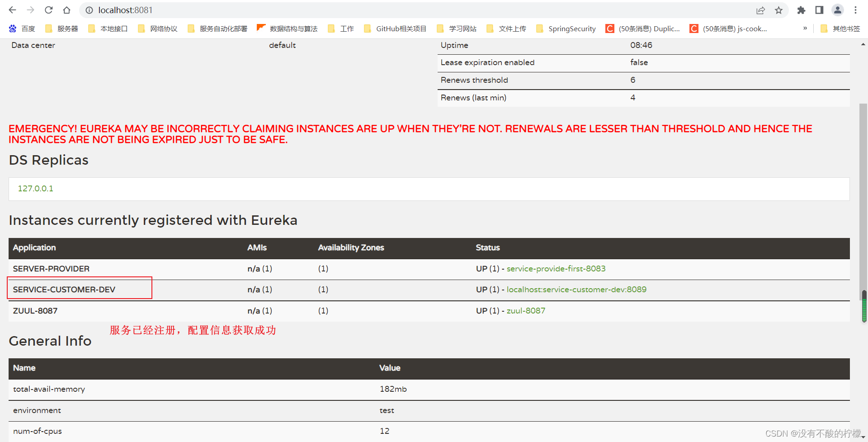Open the SpringSecurity bookmark folder
Image resolution: width=868 pixels, height=442 pixels.
point(566,29)
